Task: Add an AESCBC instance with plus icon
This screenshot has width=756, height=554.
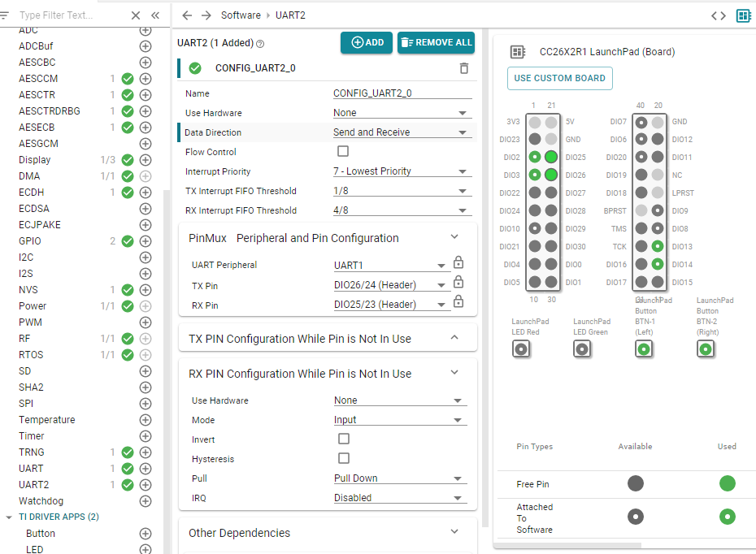Action: pos(146,63)
